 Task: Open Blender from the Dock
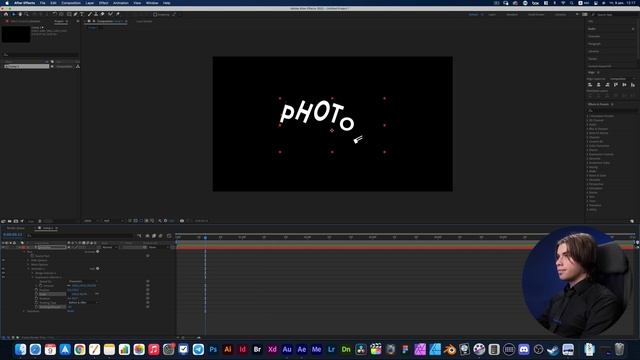(x=449, y=349)
